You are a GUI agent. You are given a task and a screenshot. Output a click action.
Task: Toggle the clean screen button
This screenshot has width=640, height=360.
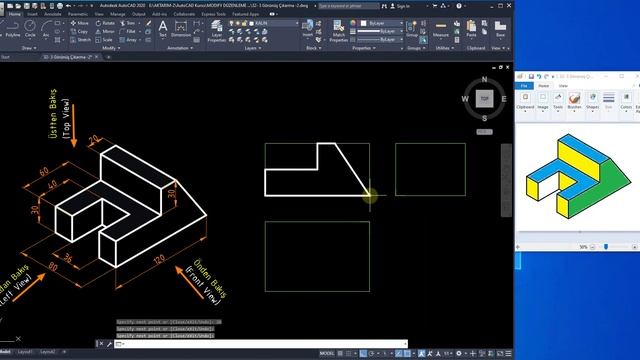point(500,353)
